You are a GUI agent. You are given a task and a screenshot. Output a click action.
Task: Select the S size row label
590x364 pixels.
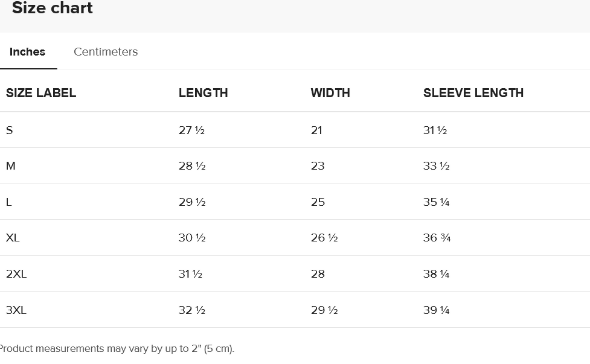(x=10, y=130)
